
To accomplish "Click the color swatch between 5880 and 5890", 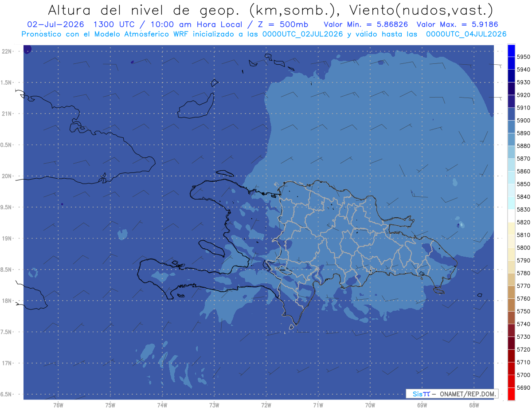I will pos(511,140).
